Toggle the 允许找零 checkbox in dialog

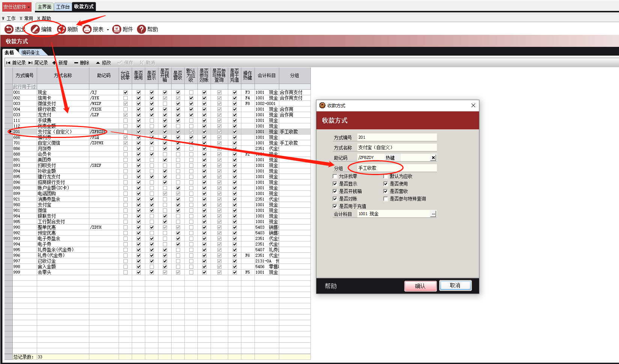click(x=335, y=176)
